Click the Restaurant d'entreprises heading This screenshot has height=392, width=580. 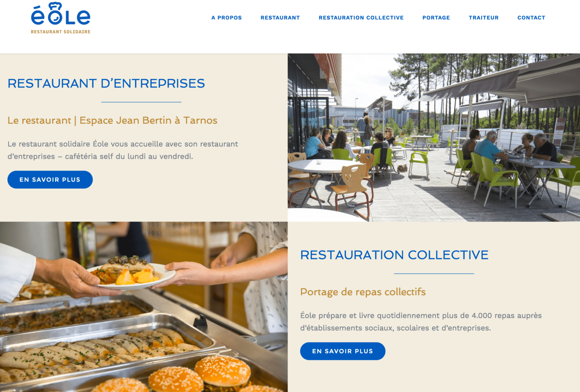tap(106, 84)
